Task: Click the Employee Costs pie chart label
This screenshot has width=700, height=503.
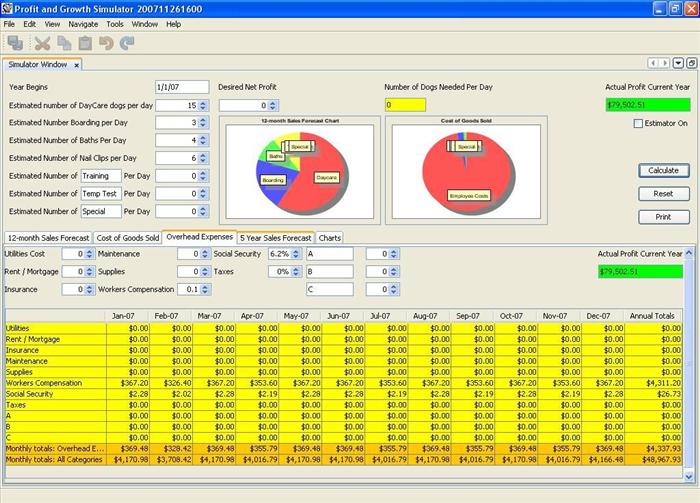Action: [469, 195]
